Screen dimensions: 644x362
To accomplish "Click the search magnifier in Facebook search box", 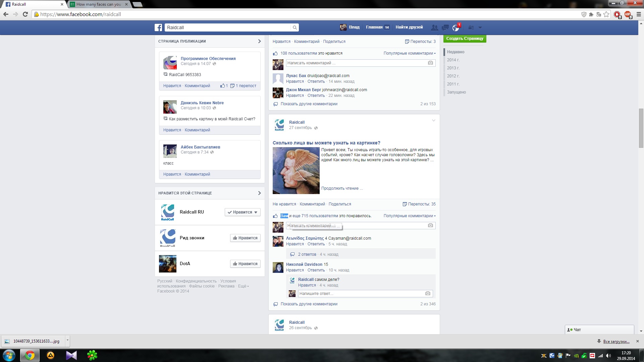I will pyautogui.click(x=294, y=27).
